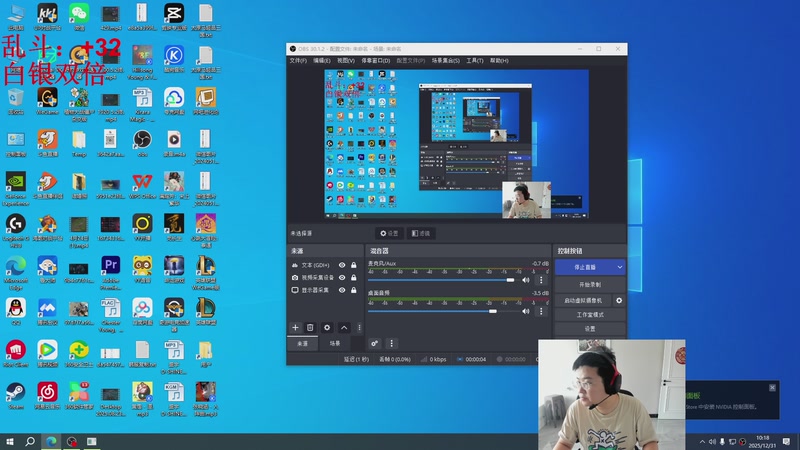The width and height of the screenshot is (800, 450).
Task: Open advanced audio properties gear in mixer
Action: [x=374, y=343]
